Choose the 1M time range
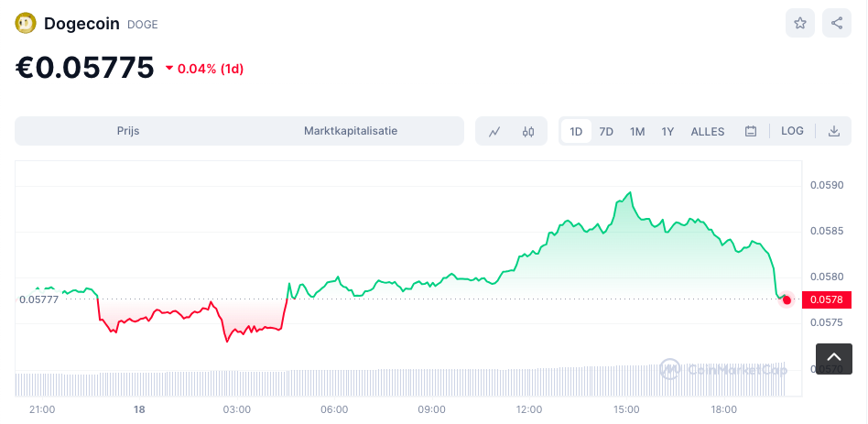Image resolution: width=868 pixels, height=424 pixels. click(x=637, y=132)
